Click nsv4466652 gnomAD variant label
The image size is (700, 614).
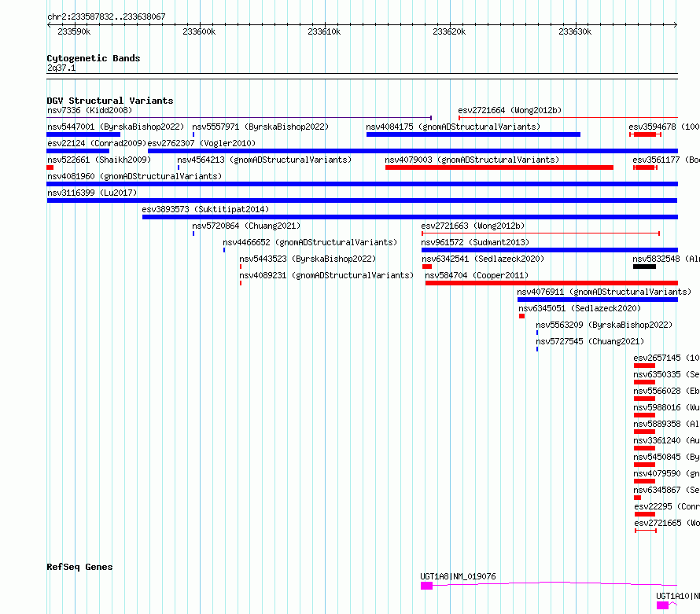pyautogui.click(x=310, y=242)
